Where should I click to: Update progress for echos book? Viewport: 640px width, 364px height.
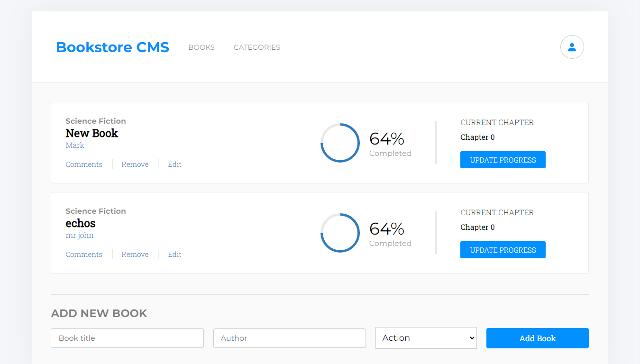503,250
